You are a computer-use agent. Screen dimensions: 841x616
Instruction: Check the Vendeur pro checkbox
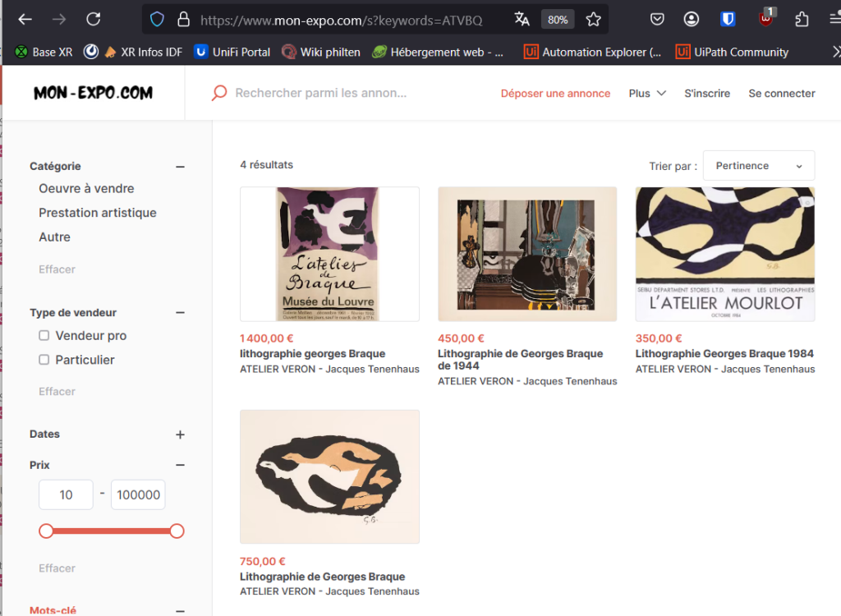[x=44, y=335]
